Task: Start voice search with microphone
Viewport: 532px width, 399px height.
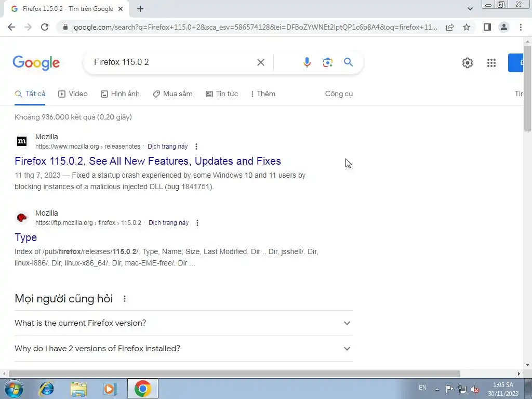Action: point(307,62)
